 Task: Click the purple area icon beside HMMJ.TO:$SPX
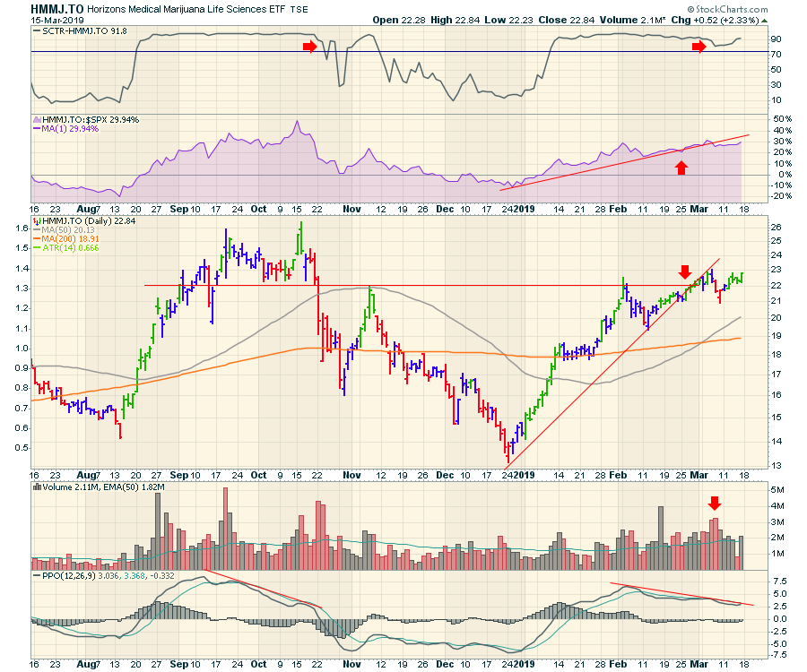37,120
